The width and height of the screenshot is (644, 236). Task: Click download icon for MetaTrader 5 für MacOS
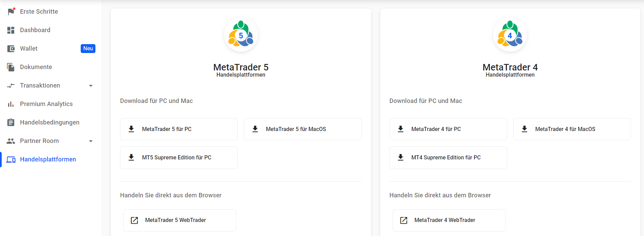[x=255, y=129]
